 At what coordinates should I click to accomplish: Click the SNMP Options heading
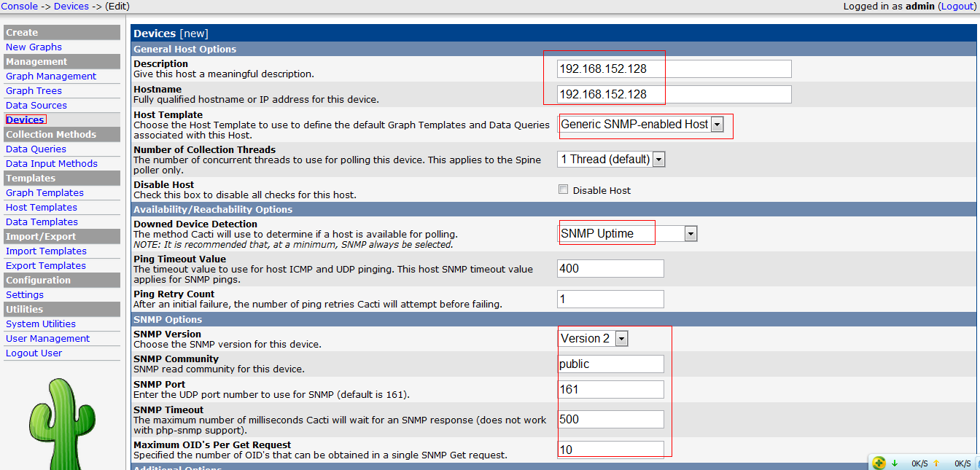pos(553,319)
